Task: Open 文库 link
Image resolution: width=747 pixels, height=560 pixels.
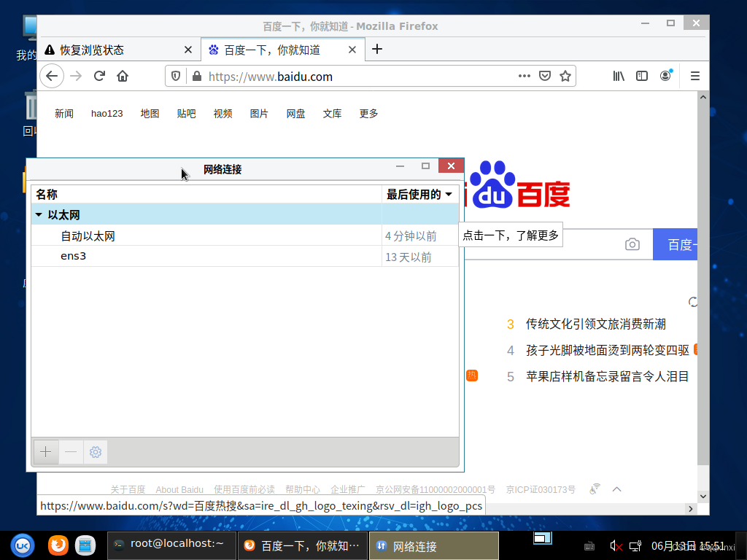Action: (332, 113)
